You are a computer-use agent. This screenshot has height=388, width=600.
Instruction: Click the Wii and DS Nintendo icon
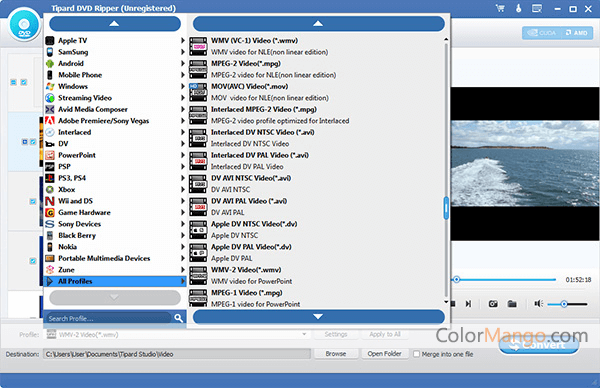point(50,201)
